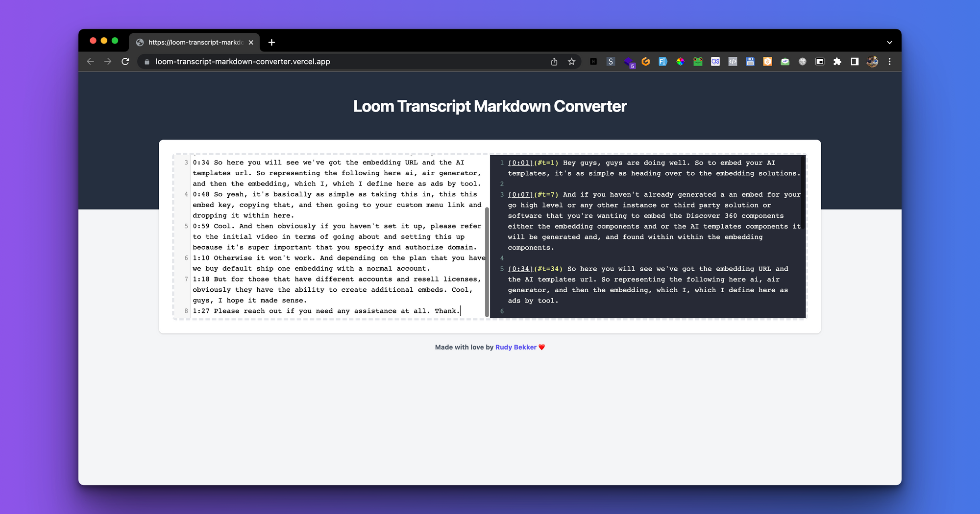This screenshot has height=514, width=980.
Task: Open the gray command-key extension
Action: (x=803, y=62)
